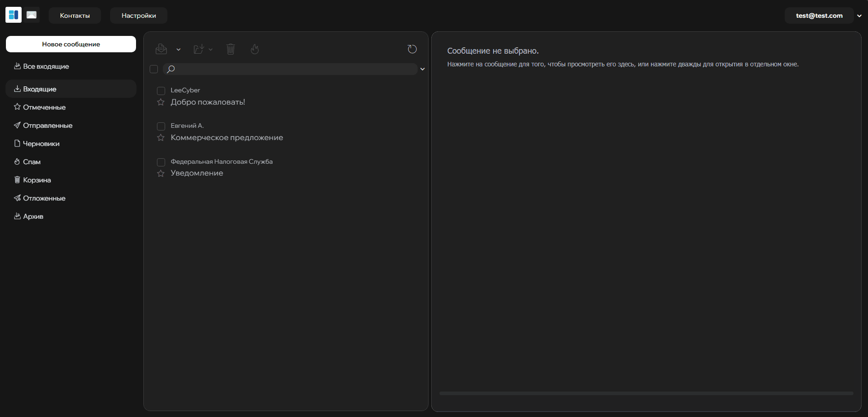
Task: Mark as spam with the flame icon
Action: click(x=255, y=49)
